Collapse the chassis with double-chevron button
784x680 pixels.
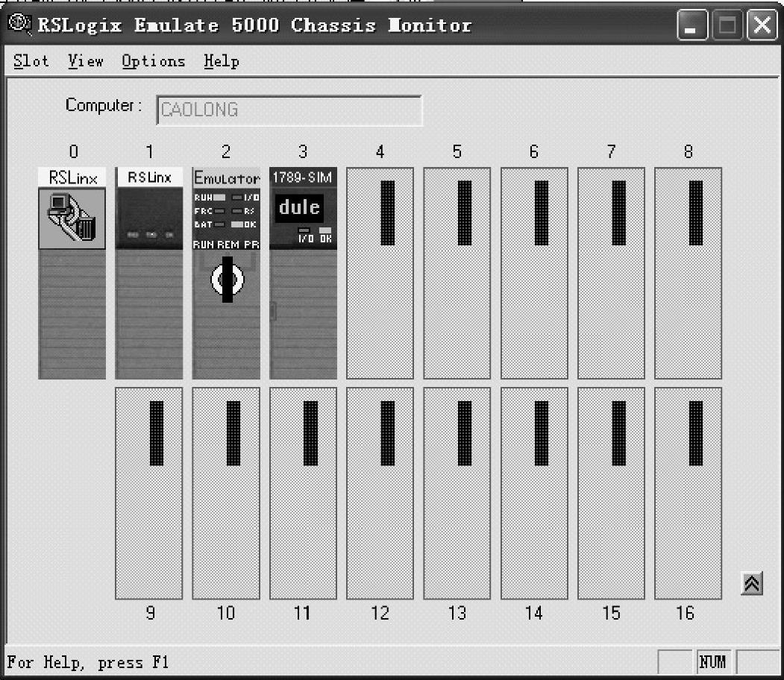click(x=751, y=584)
